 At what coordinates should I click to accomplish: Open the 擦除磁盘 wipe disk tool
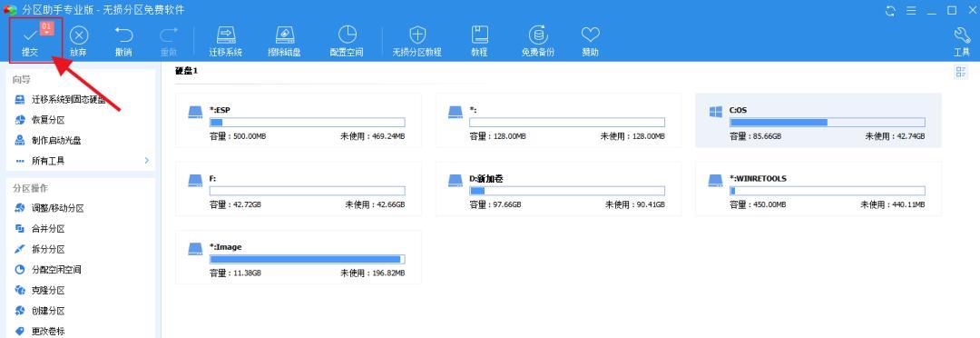(284, 41)
